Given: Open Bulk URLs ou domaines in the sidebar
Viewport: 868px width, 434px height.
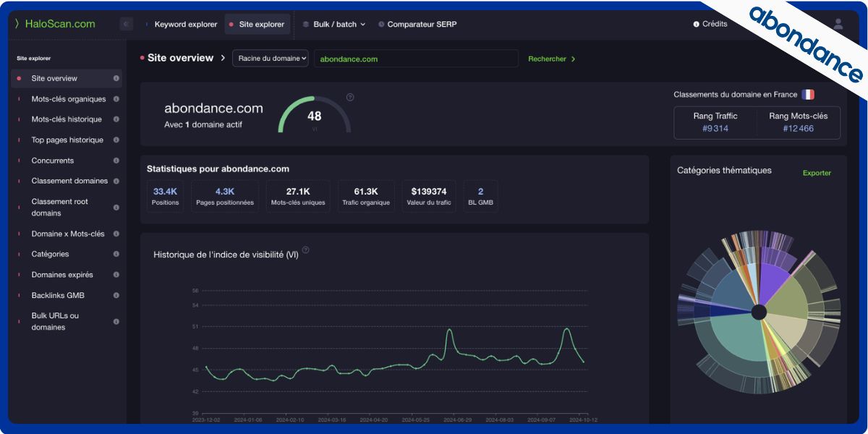Looking at the screenshot, I should [55, 321].
